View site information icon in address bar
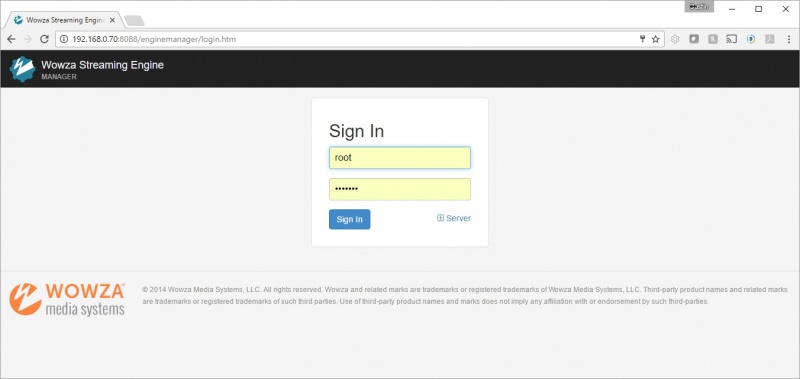Screen dimensions: 800x379 coord(64,39)
